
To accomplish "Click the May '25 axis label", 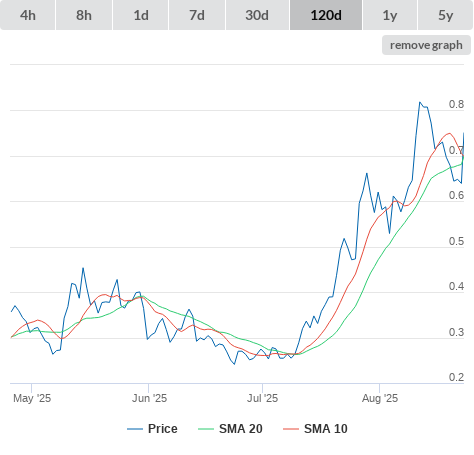I will [32, 398].
